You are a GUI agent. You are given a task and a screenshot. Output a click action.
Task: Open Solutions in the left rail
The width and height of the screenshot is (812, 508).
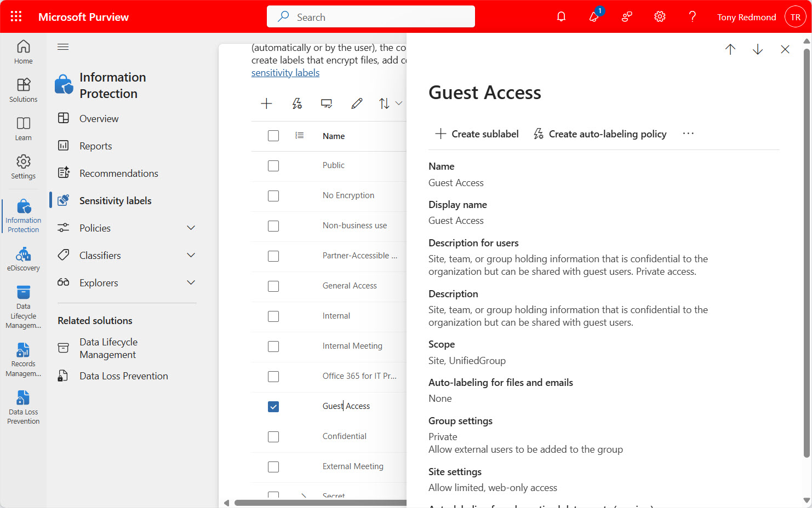pos(23,90)
